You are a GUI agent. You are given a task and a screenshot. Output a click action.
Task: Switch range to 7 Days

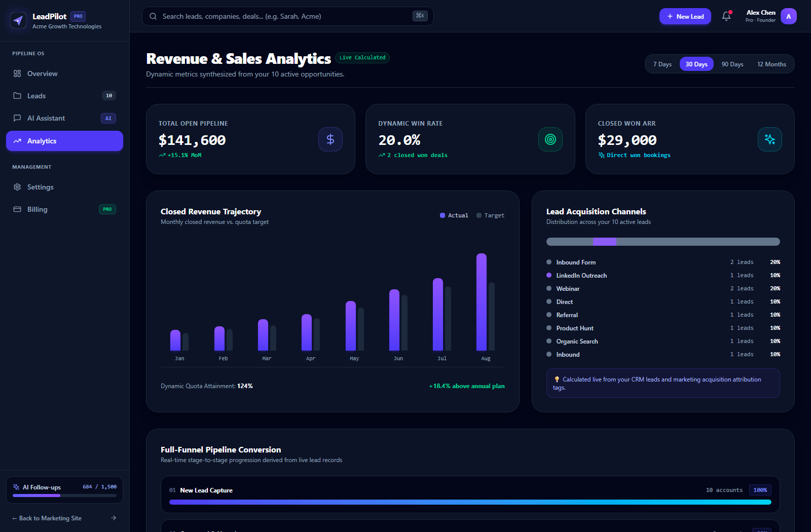(x=662, y=64)
